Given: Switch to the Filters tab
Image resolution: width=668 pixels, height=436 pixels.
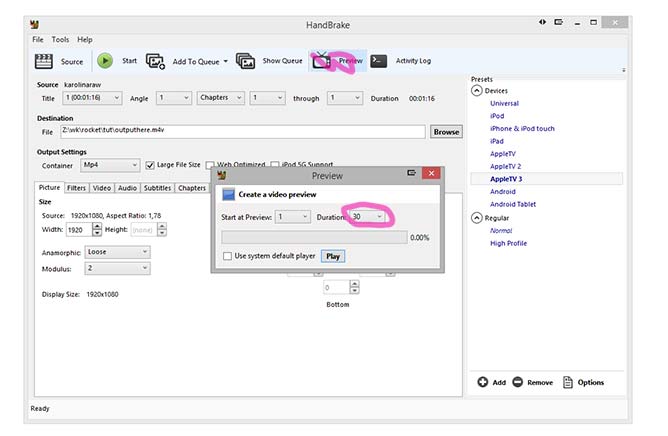Looking at the screenshot, I should tap(76, 188).
